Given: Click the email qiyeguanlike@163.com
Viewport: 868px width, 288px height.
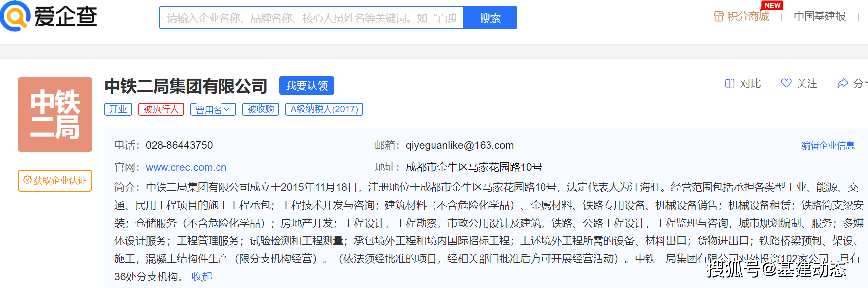Looking at the screenshot, I should tap(460, 145).
